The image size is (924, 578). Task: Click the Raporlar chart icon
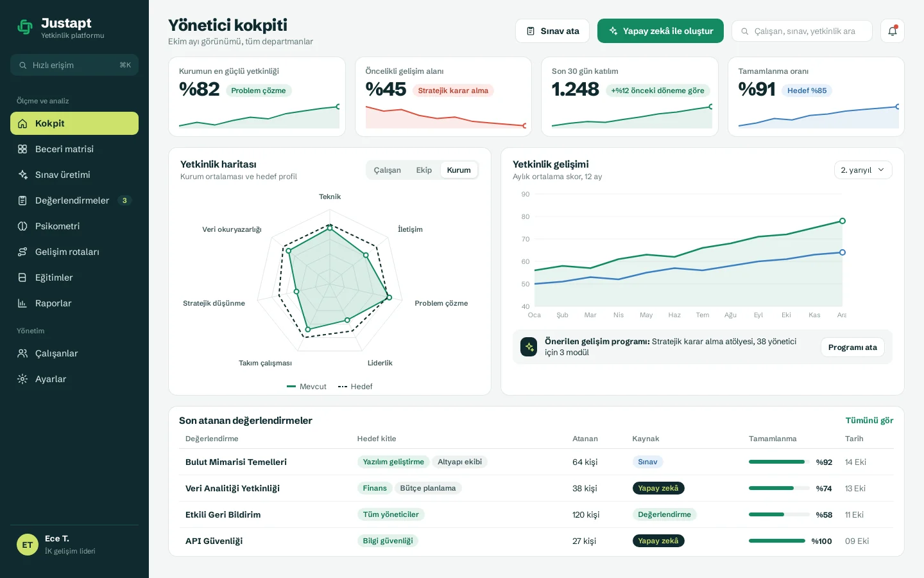(x=22, y=303)
